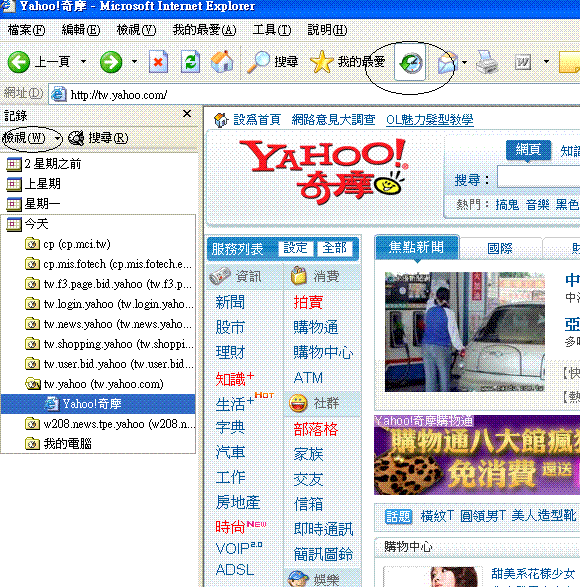Screen dimensions: 580x587
Task: Open the 我的最愛(A) menu
Action: tap(204, 30)
